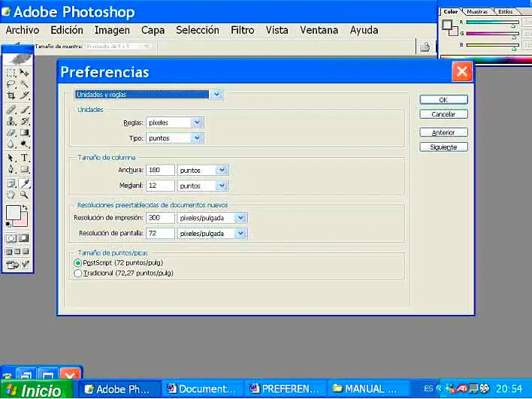The image size is (532, 399).
Task: Select the Pen tool
Action: click(x=11, y=169)
